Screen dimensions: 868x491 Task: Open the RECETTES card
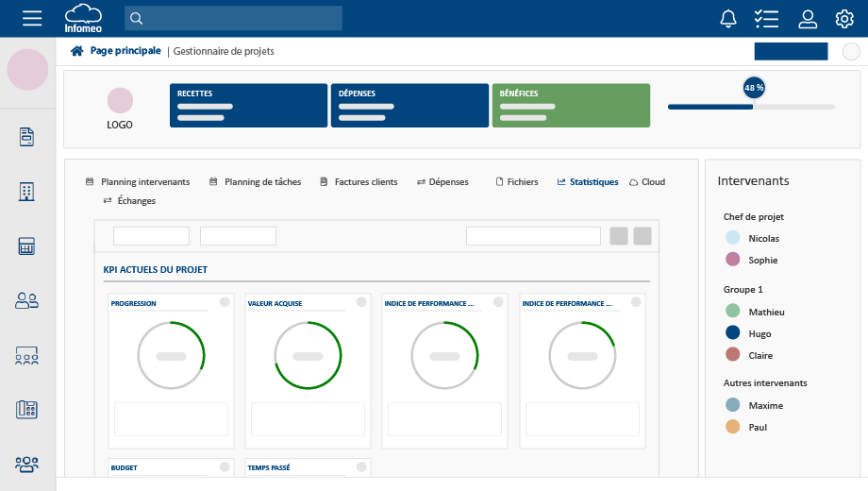point(248,106)
